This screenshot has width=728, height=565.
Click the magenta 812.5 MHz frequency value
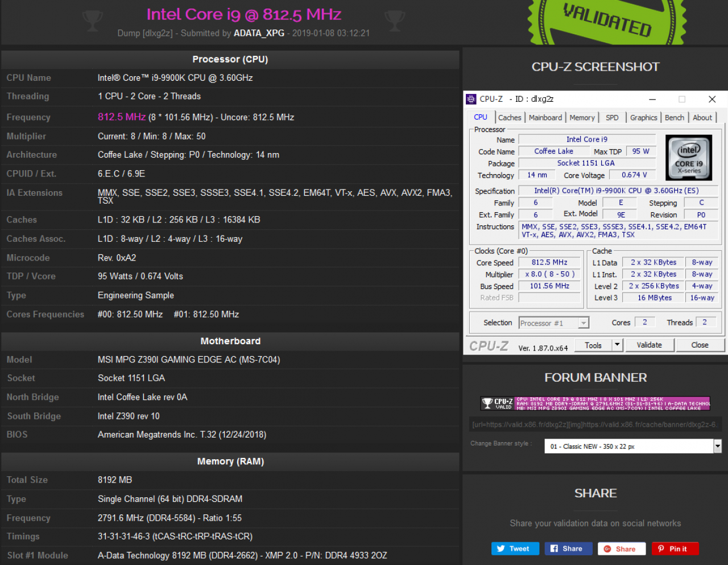pyautogui.click(x=122, y=117)
